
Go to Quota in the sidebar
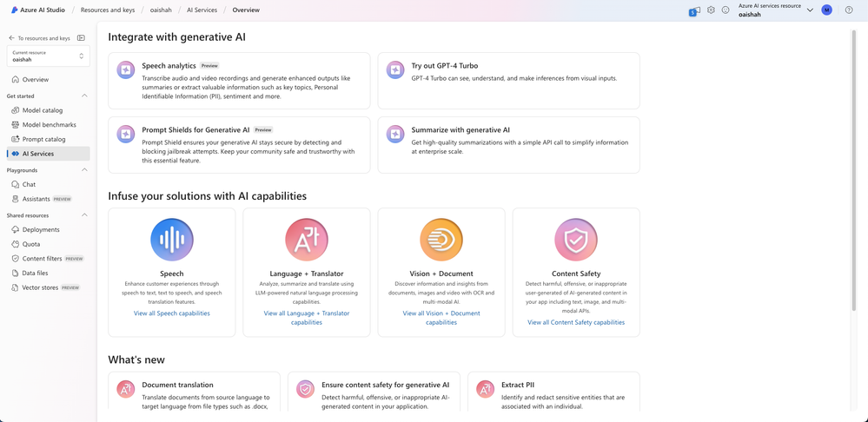click(x=48, y=244)
